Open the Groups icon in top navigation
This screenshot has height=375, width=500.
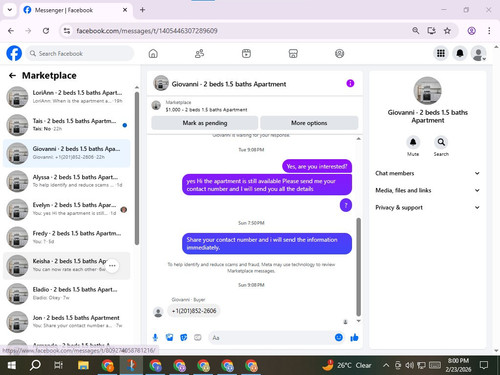coord(339,53)
